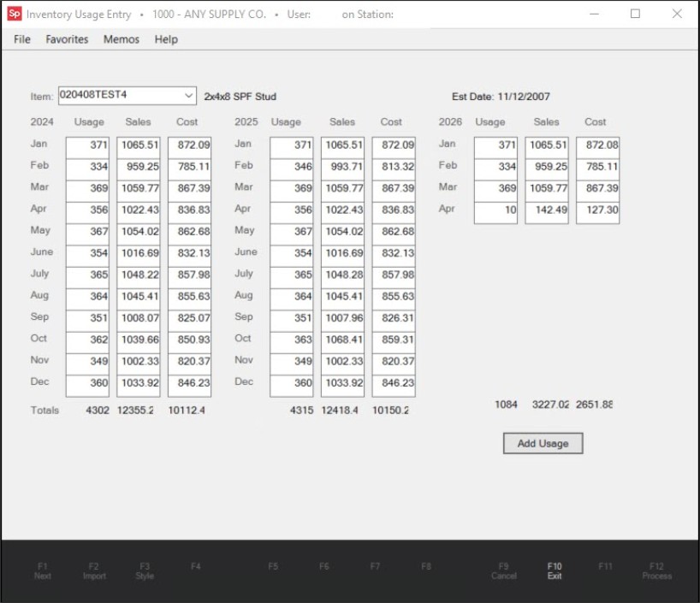This screenshot has width=700, height=603.
Task: Open the Favorites menu
Action: click(x=67, y=39)
